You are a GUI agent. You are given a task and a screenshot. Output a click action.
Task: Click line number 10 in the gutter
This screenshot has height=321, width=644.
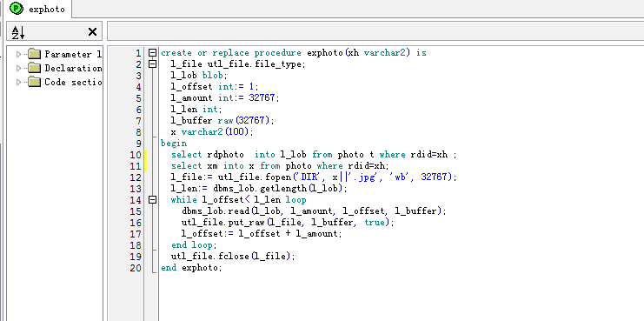pos(135,155)
